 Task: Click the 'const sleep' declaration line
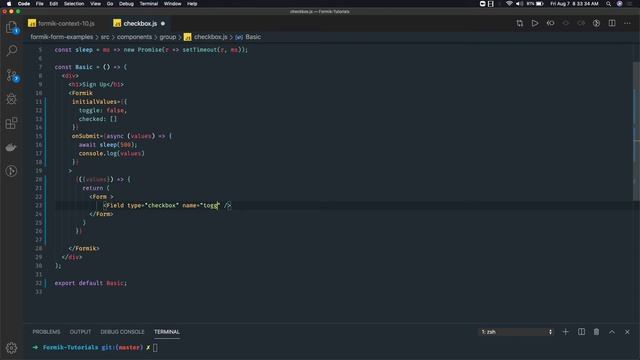[151, 50]
